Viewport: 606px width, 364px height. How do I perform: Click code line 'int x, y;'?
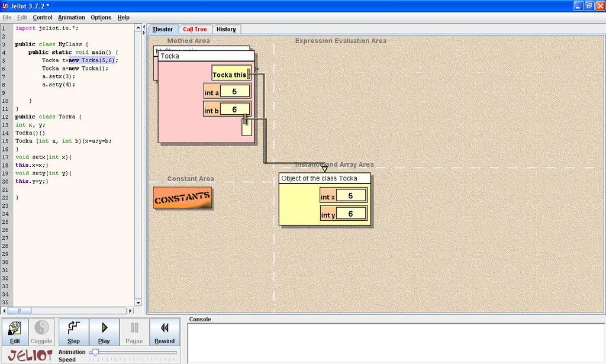click(x=30, y=125)
